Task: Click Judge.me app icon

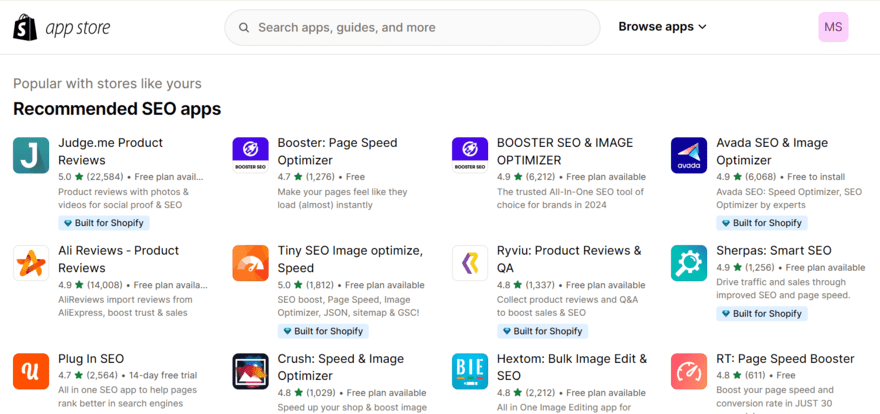Action: pyautogui.click(x=31, y=155)
